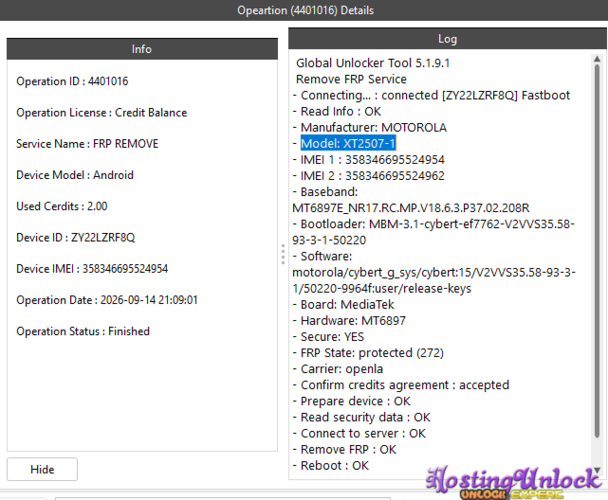The image size is (608, 500).
Task: Click 'FRP State: protected (272)' log line
Action: 368,353
